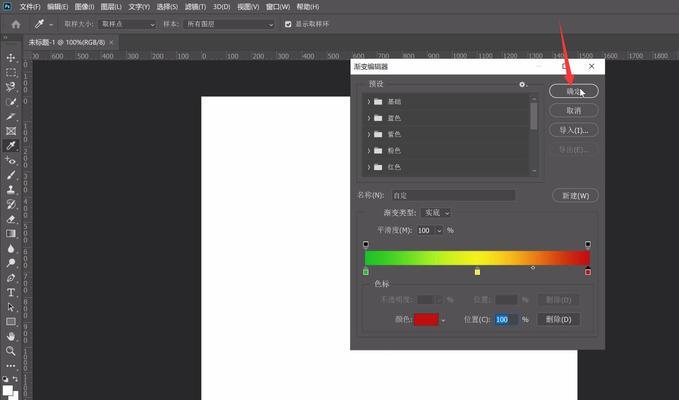Select the Move tool
The width and height of the screenshot is (679, 400).
[x=11, y=58]
